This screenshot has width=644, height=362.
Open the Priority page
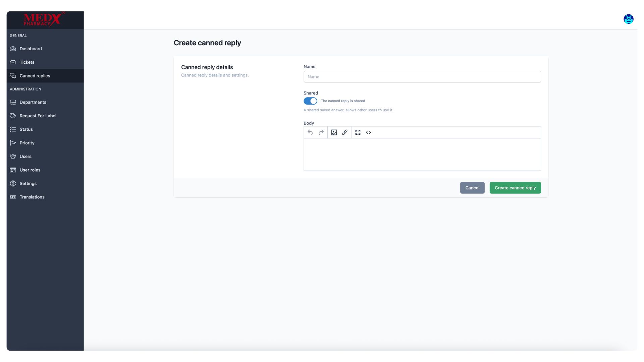tap(45, 143)
